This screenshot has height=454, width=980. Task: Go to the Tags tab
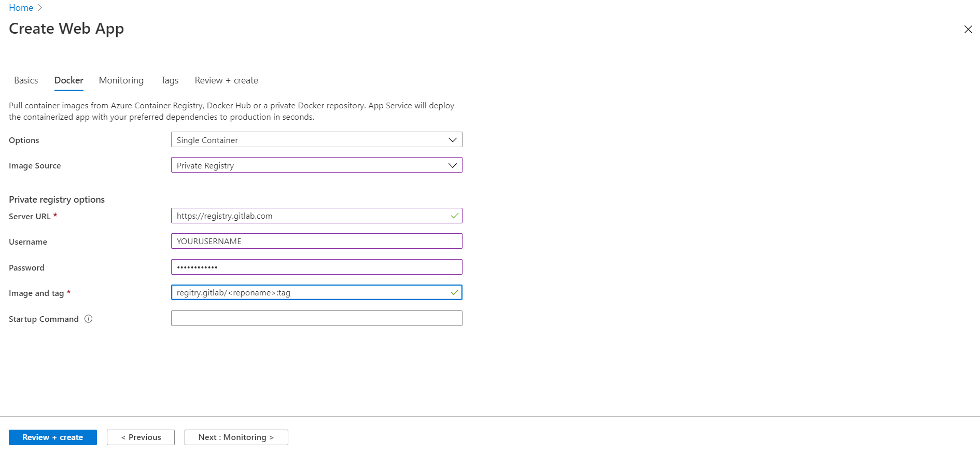(x=170, y=80)
